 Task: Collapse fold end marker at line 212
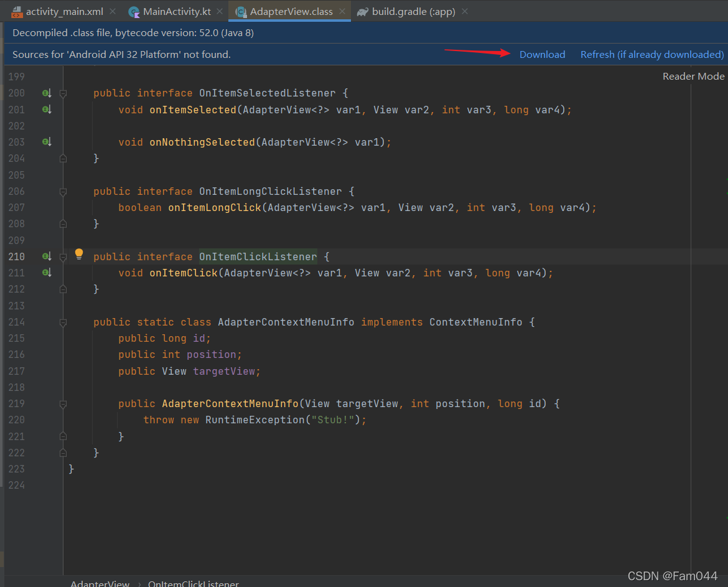pos(63,289)
